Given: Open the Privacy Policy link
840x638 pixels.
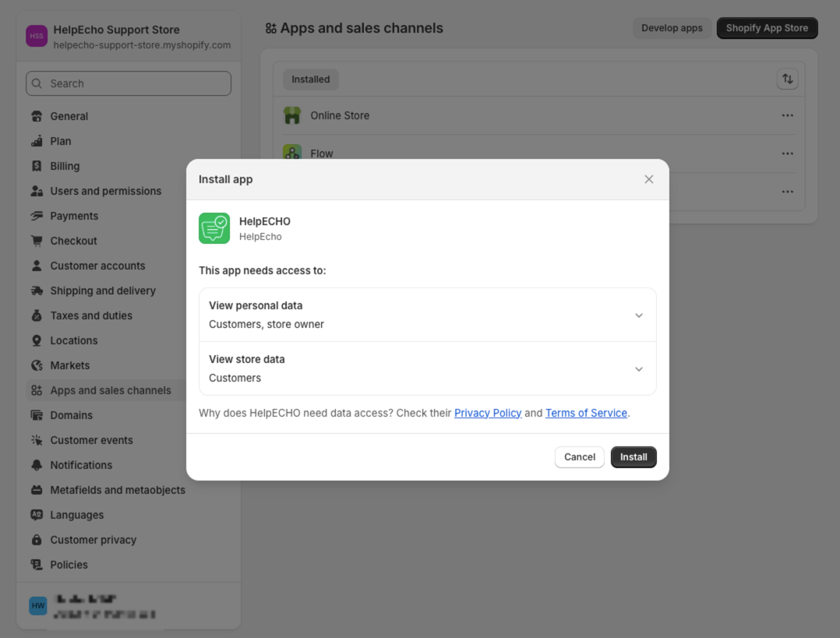Looking at the screenshot, I should click(488, 413).
